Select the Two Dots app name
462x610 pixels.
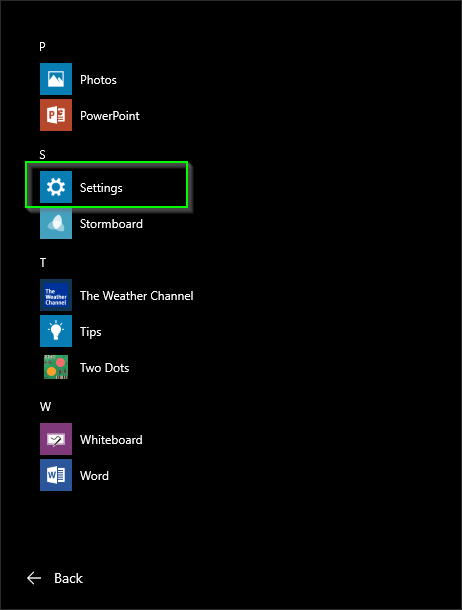(104, 368)
